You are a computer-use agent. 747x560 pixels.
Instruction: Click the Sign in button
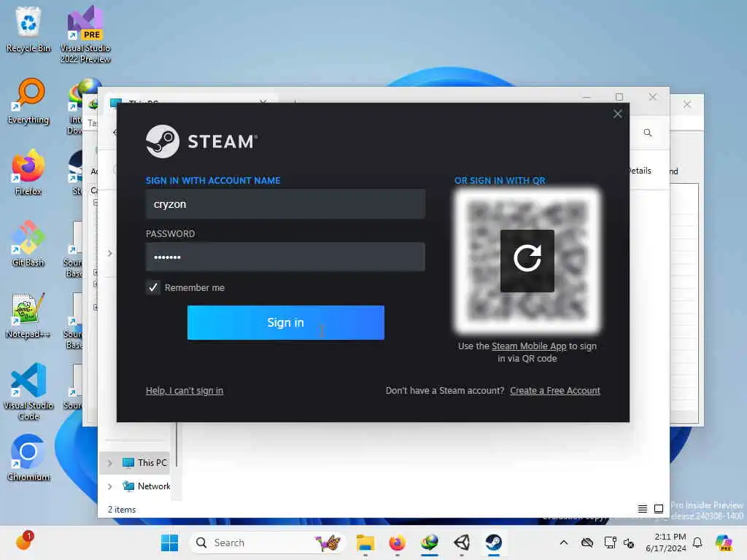(x=285, y=322)
